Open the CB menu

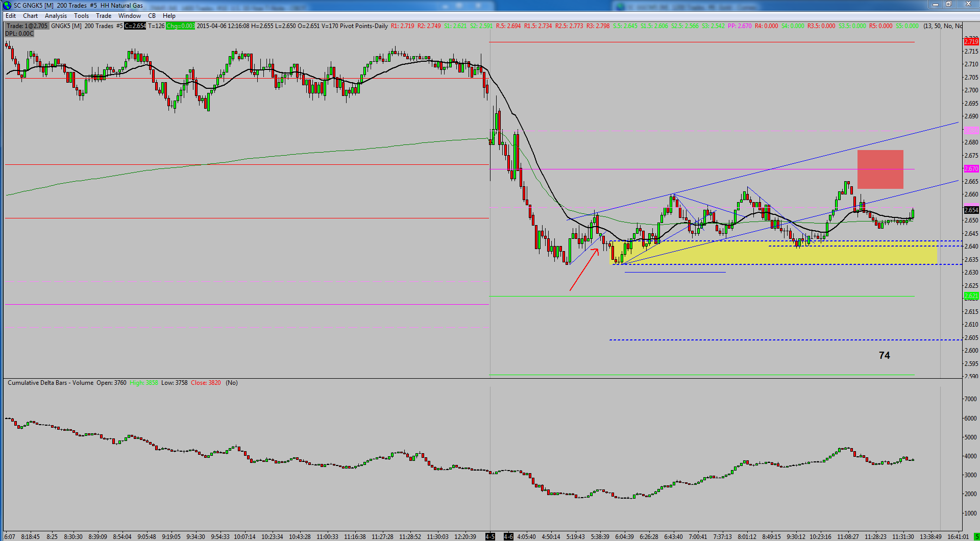click(x=152, y=16)
